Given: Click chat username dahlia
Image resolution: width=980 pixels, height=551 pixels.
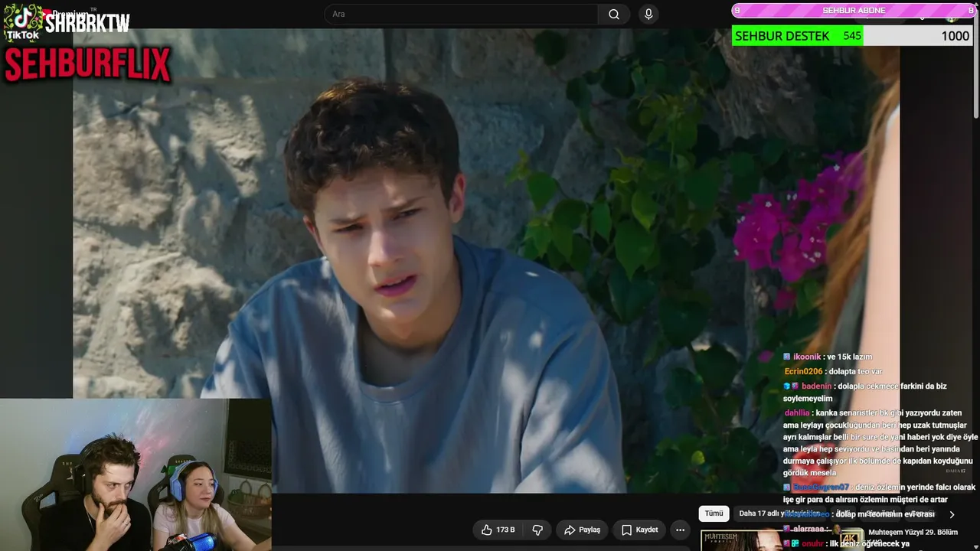Looking at the screenshot, I should pos(796,412).
